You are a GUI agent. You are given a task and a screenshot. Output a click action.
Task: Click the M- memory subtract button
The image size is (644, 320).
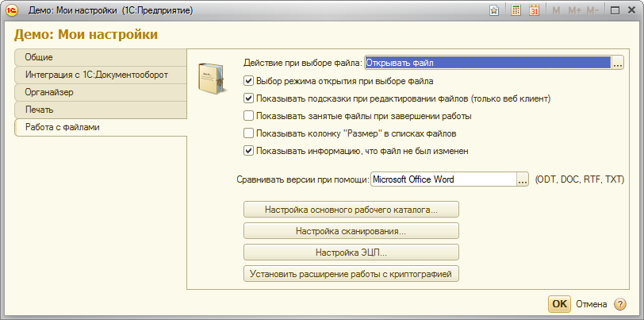592,10
